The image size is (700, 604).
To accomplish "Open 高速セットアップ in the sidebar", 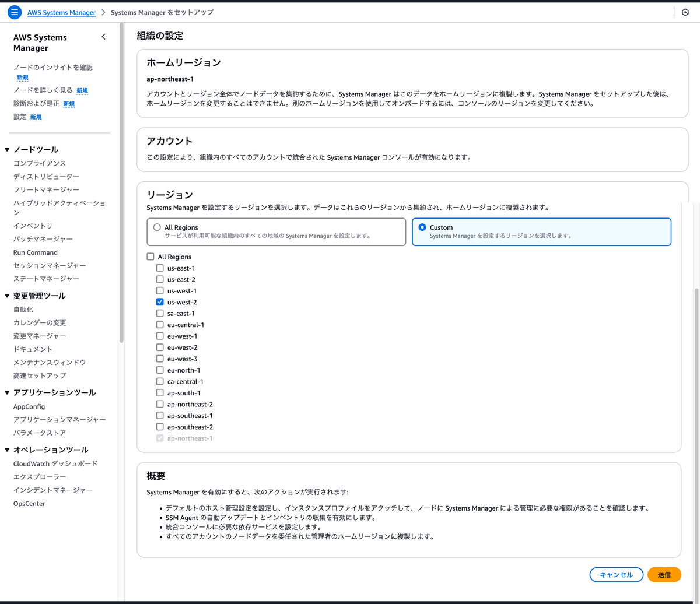I will (x=40, y=375).
